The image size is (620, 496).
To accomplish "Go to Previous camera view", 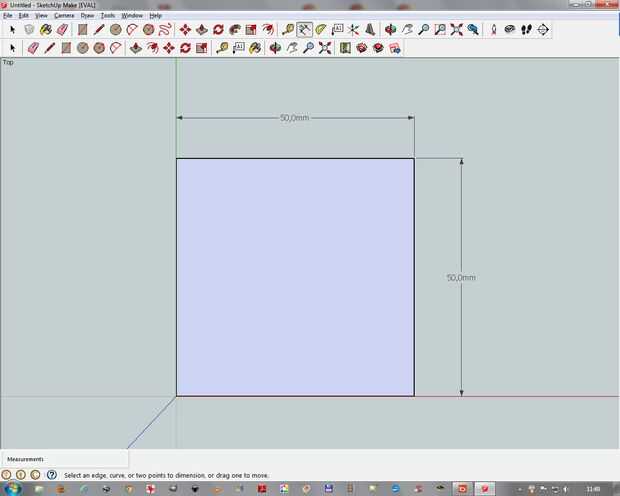I will [x=473, y=30].
